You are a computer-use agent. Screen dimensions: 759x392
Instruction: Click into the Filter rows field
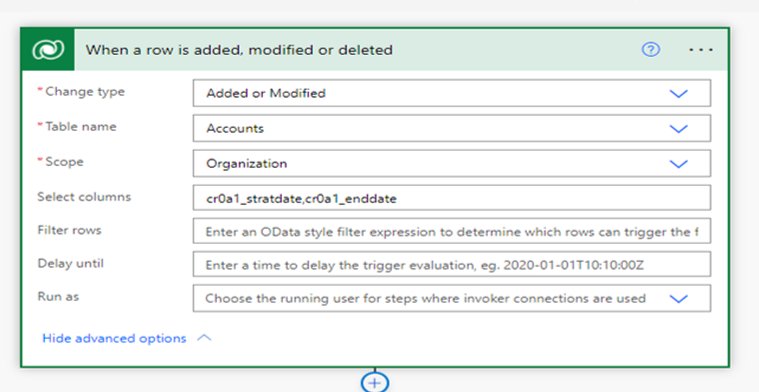(452, 231)
